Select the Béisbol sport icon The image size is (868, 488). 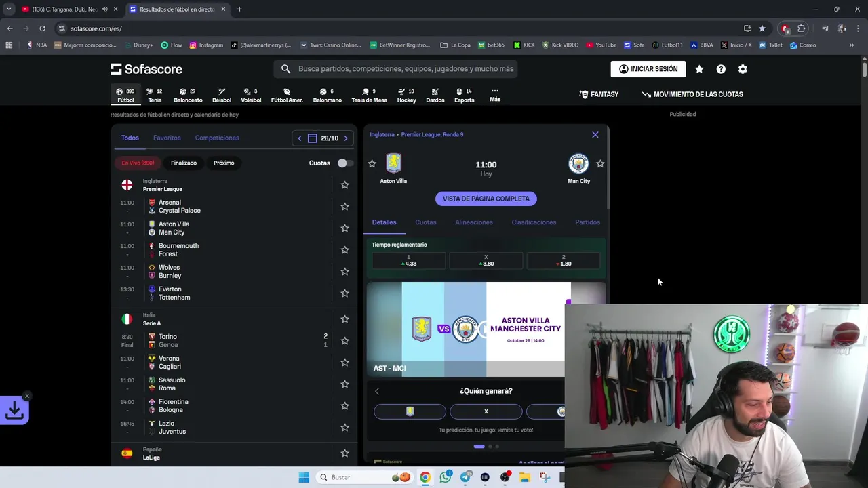point(222,95)
